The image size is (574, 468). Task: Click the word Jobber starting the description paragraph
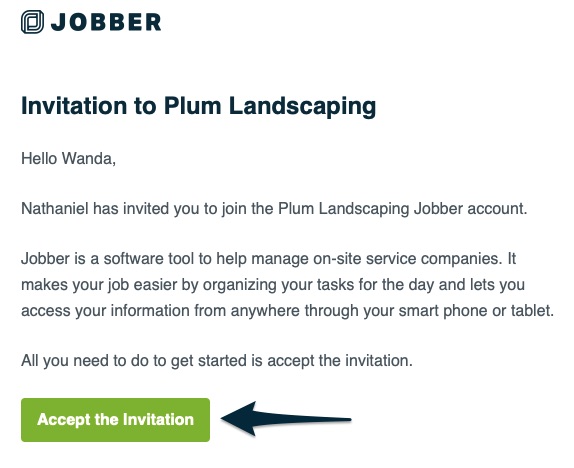[x=46, y=259]
